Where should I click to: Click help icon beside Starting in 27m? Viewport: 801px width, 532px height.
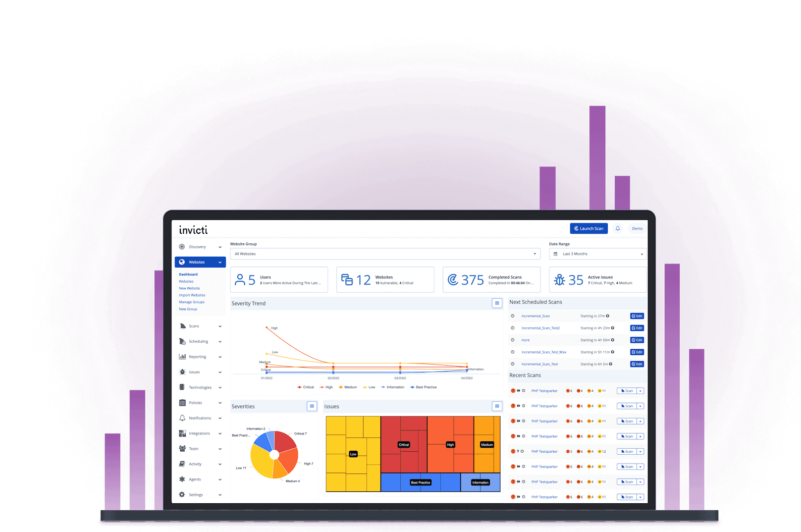point(608,316)
